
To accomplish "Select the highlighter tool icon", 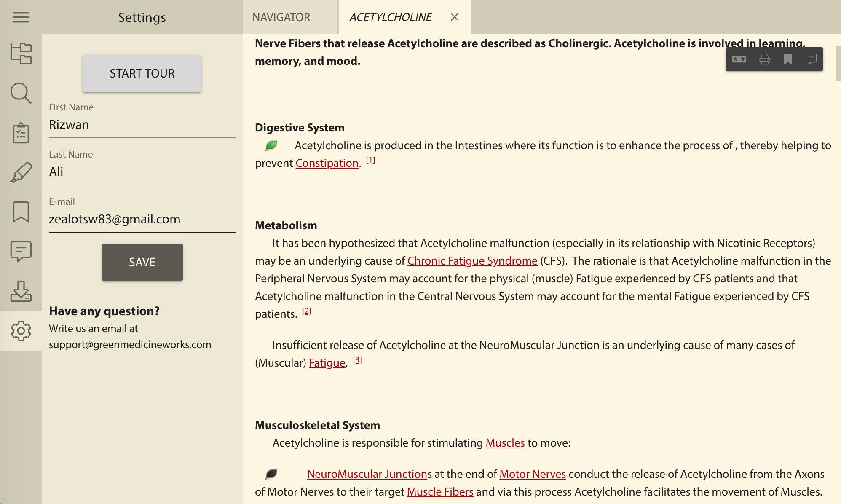I will click(x=21, y=172).
